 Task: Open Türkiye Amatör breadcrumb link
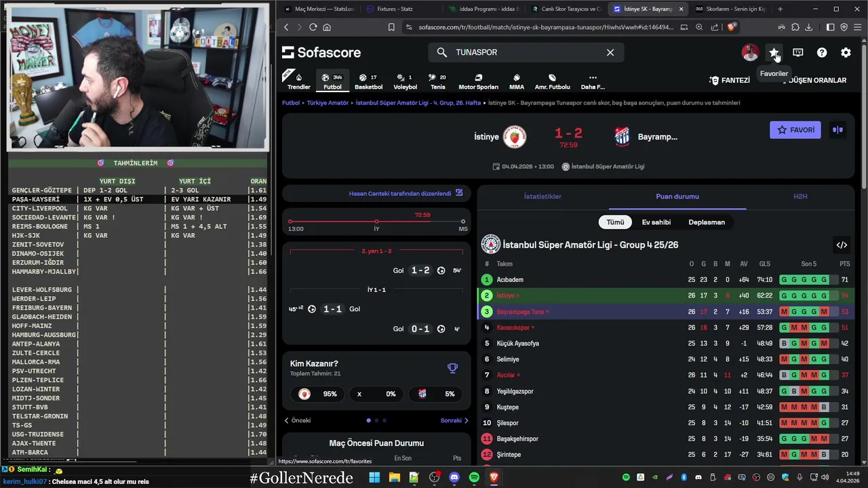click(328, 103)
